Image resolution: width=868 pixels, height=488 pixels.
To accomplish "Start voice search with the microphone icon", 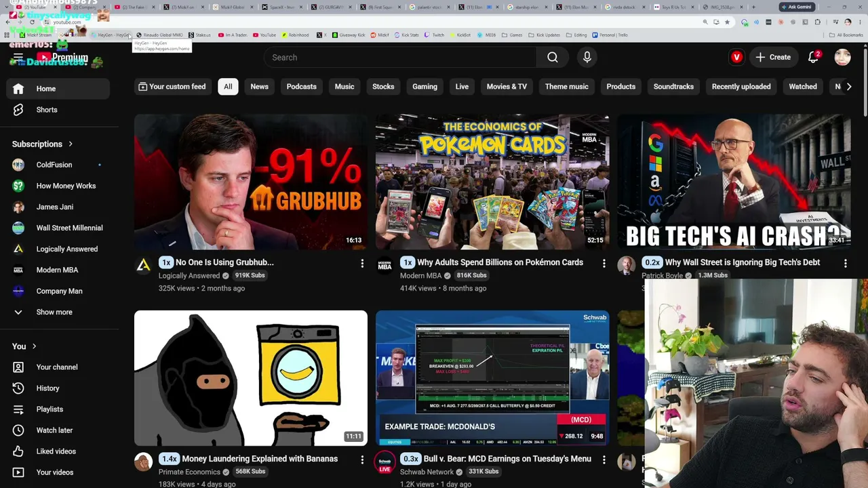I will coord(587,58).
